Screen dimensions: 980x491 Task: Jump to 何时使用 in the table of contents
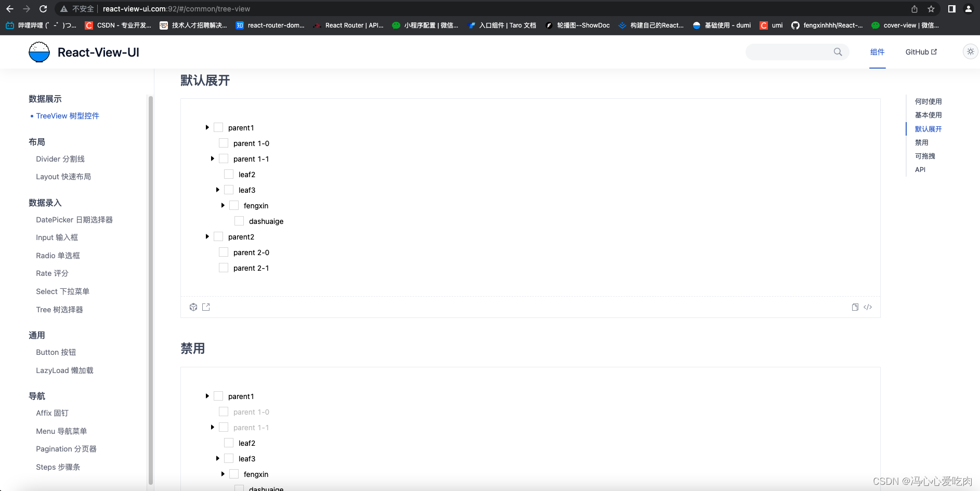point(928,101)
